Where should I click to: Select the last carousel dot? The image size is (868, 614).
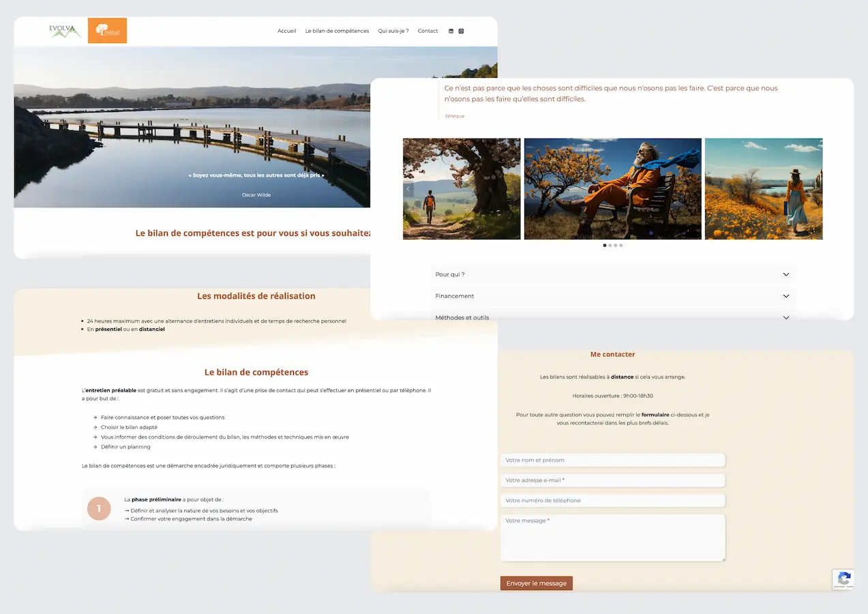(621, 245)
